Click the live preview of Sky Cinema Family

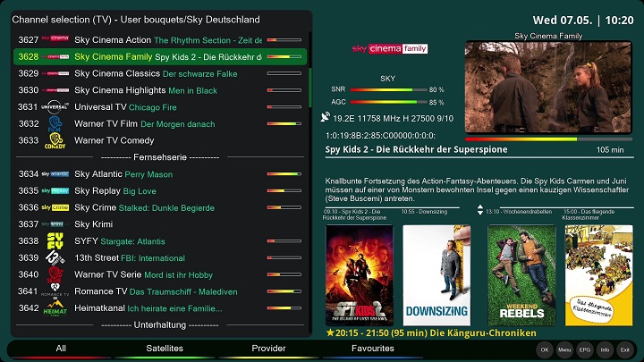(548, 87)
